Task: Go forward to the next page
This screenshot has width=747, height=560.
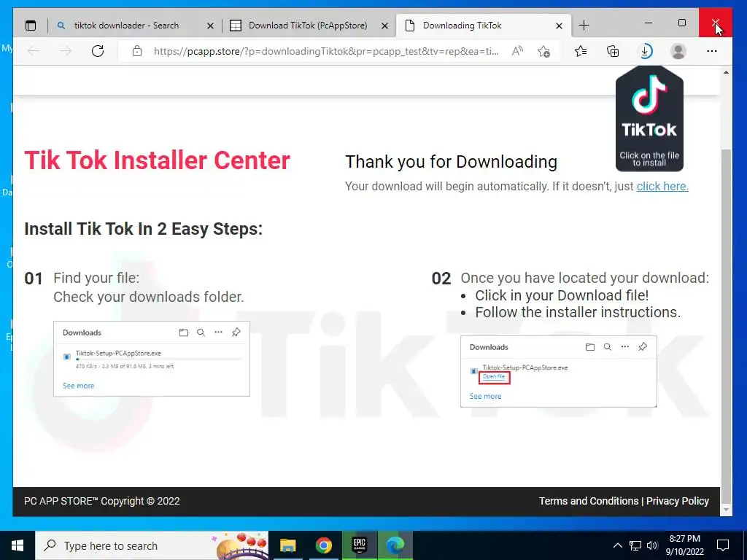Action: pyautogui.click(x=66, y=51)
